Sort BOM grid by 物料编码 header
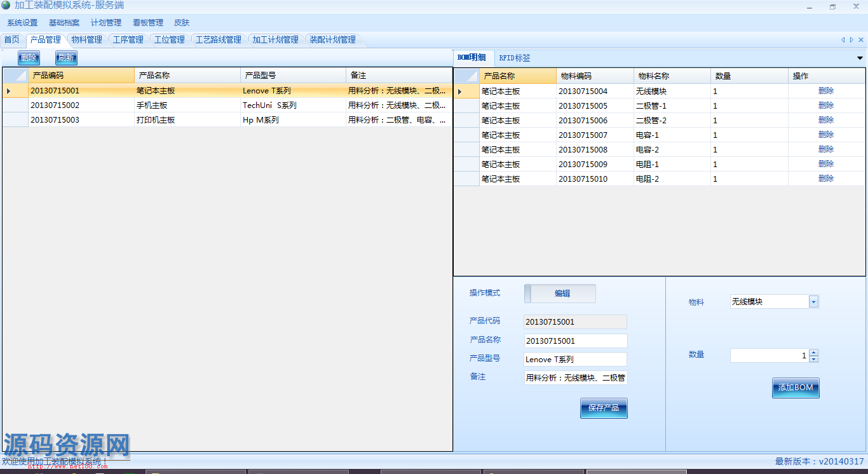The image size is (868, 474). [595, 76]
